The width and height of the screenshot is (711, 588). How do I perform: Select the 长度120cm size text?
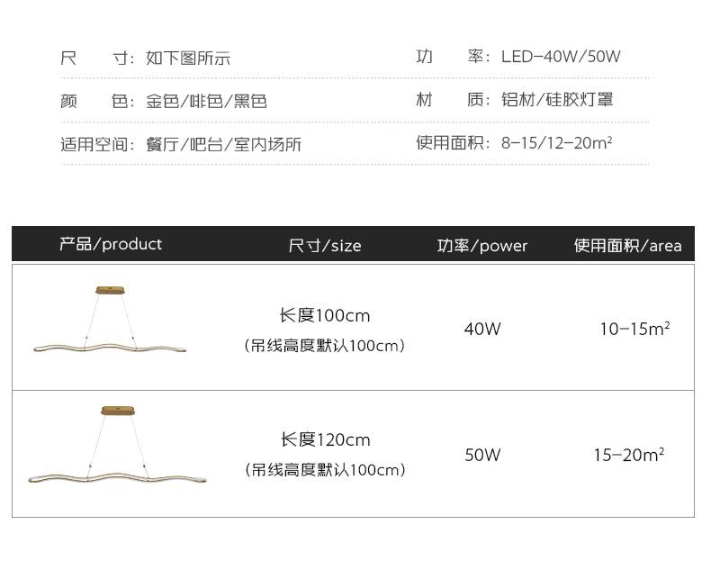[325, 439]
